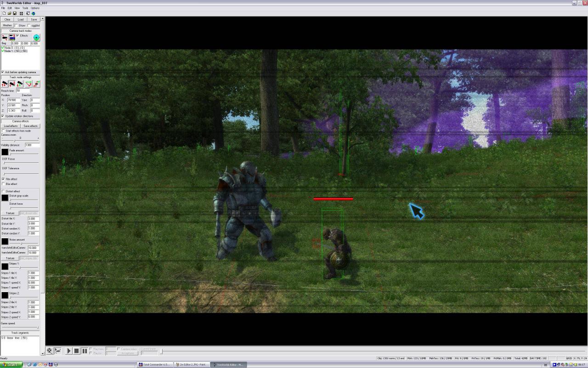Play the camera track
The image size is (588, 368).
tap(69, 351)
